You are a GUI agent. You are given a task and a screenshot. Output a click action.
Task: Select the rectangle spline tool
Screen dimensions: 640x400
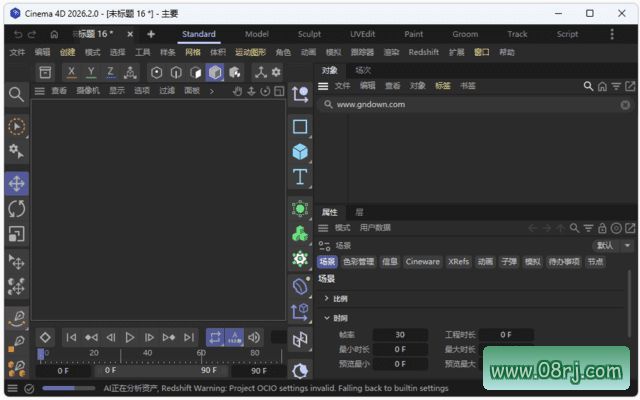point(300,127)
